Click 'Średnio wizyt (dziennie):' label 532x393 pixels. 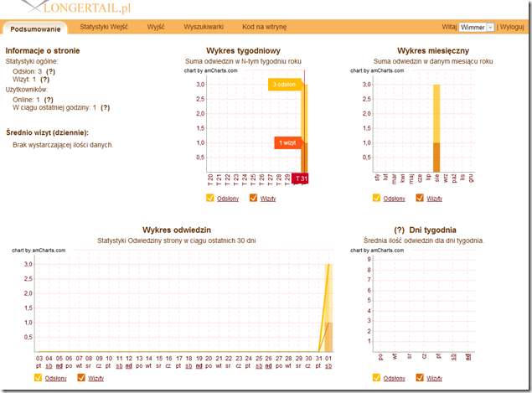pos(47,132)
